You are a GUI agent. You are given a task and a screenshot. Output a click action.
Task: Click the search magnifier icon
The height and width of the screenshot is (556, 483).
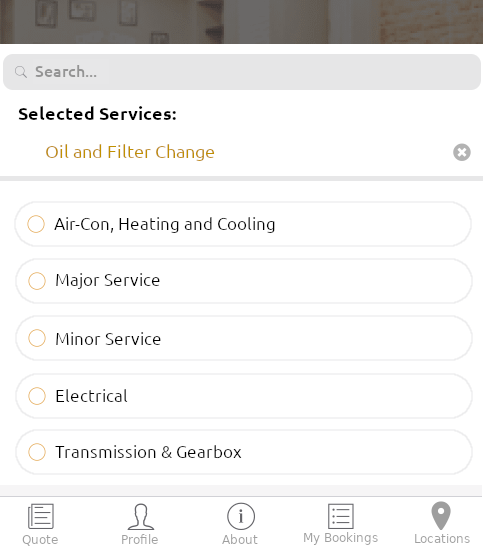coord(21,72)
